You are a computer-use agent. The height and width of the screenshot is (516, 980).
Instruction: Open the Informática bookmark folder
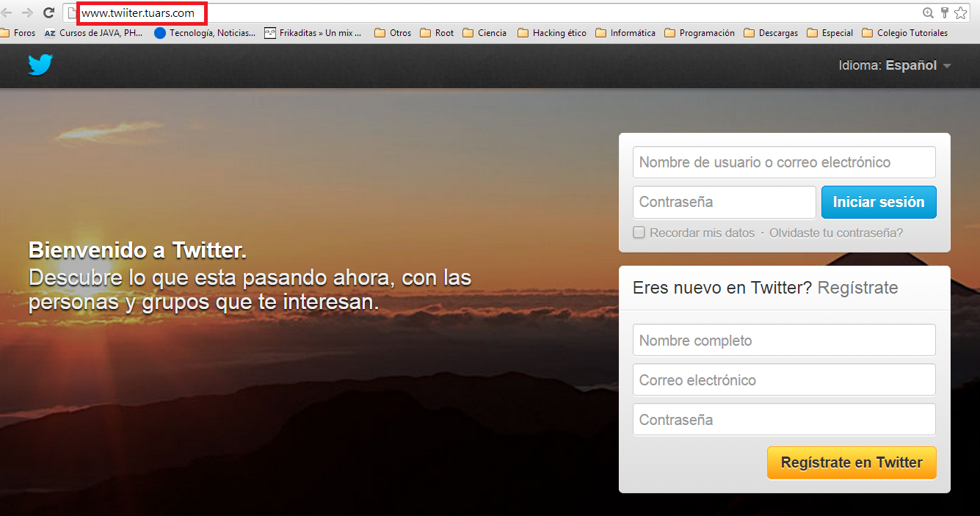625,33
